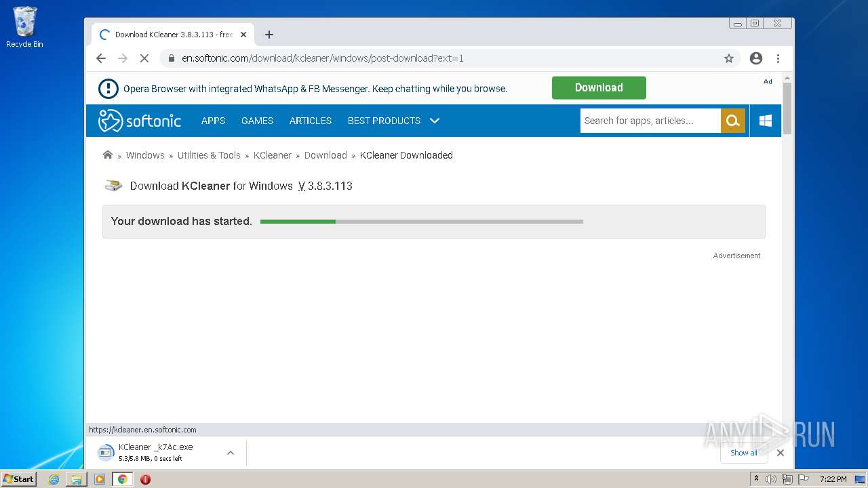Click the Your download has started text

point(181,222)
